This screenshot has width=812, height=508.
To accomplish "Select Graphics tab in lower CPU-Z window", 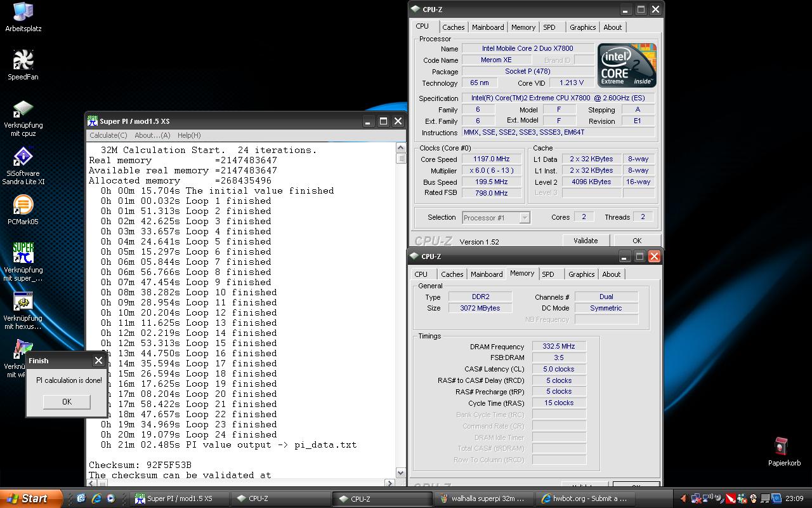I will pyautogui.click(x=582, y=274).
